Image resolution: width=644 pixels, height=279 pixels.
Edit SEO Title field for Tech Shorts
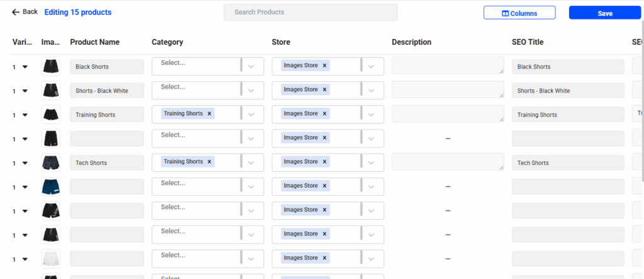[568, 162]
